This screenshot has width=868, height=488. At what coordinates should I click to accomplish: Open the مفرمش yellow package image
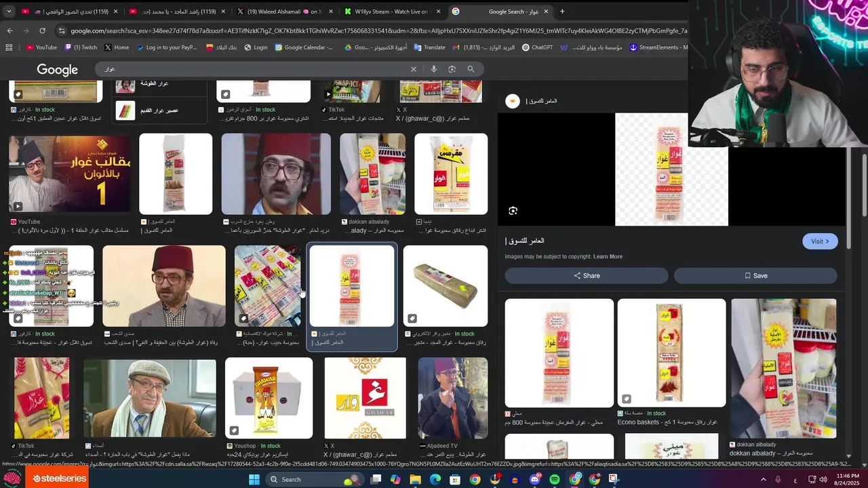[x=451, y=174]
